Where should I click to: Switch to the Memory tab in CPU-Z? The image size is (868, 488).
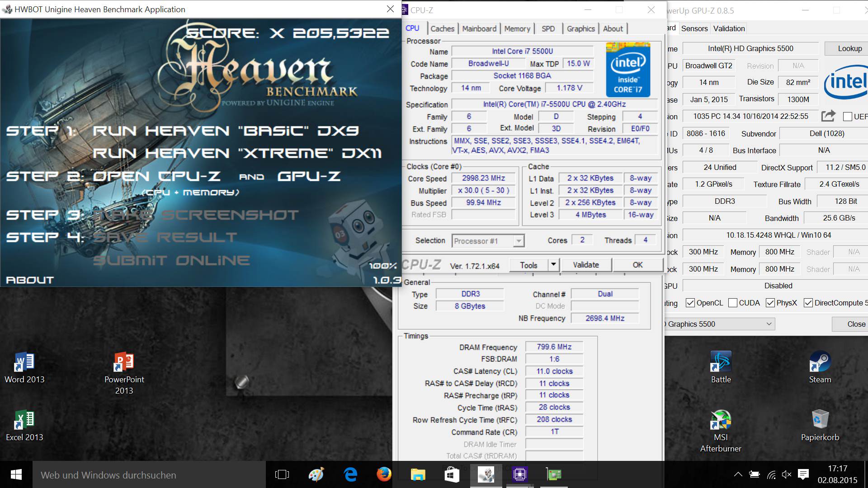(x=517, y=28)
